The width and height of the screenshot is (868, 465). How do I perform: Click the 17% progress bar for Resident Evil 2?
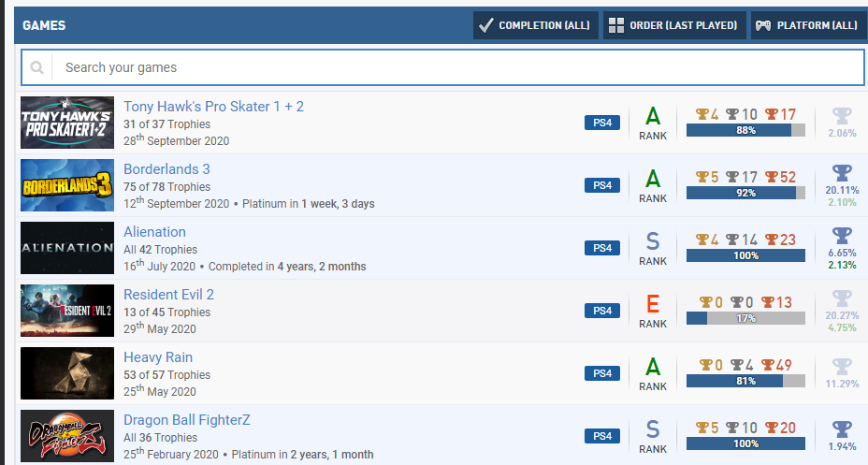coord(745,318)
